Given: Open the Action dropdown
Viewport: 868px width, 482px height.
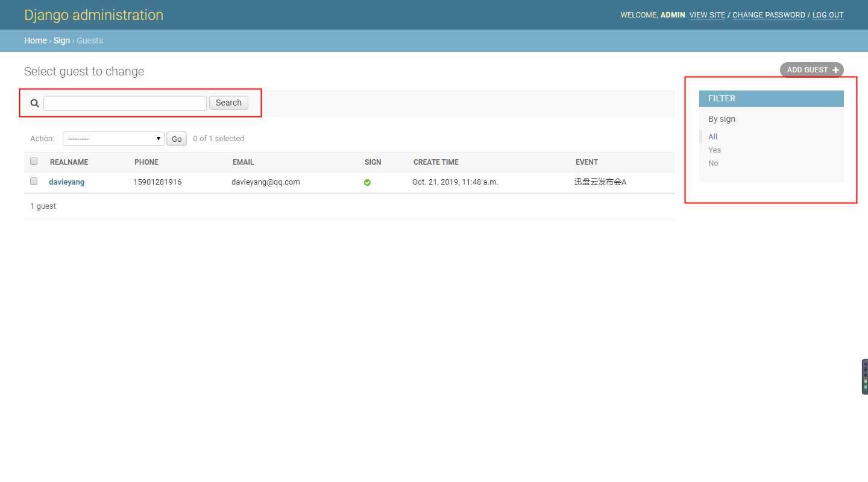Looking at the screenshot, I should 113,139.
